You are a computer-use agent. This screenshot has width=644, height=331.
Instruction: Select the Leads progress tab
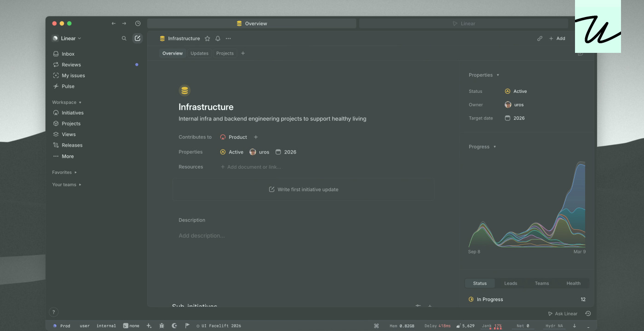tap(511, 283)
